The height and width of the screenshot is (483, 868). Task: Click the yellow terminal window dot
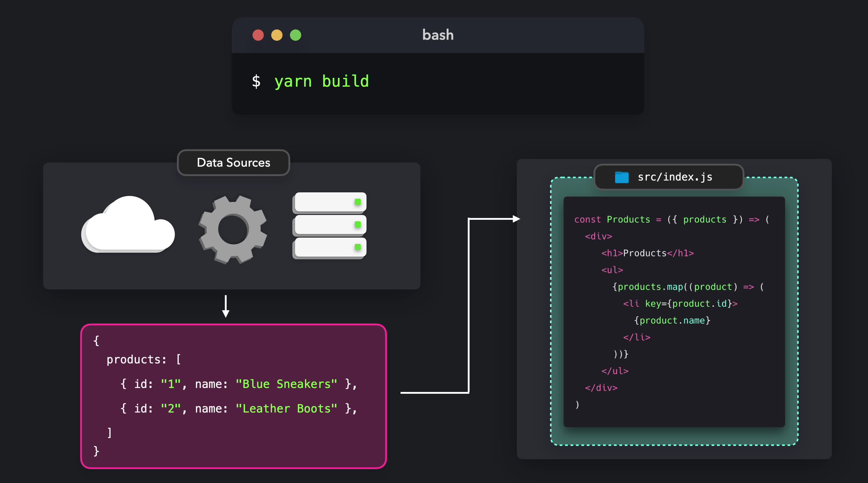[277, 35]
